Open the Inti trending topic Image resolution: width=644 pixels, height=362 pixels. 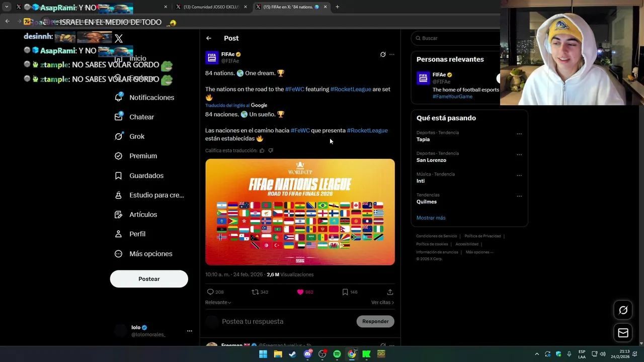(x=421, y=181)
